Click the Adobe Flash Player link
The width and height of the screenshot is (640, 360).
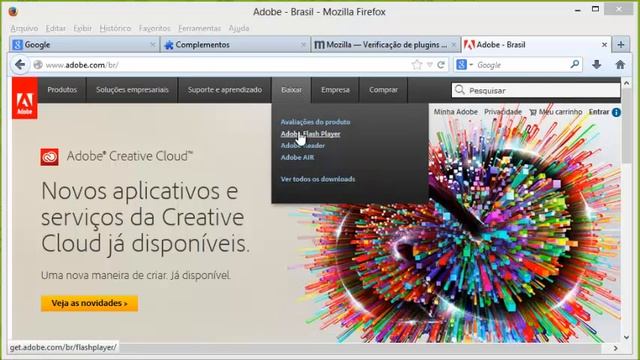(310, 133)
